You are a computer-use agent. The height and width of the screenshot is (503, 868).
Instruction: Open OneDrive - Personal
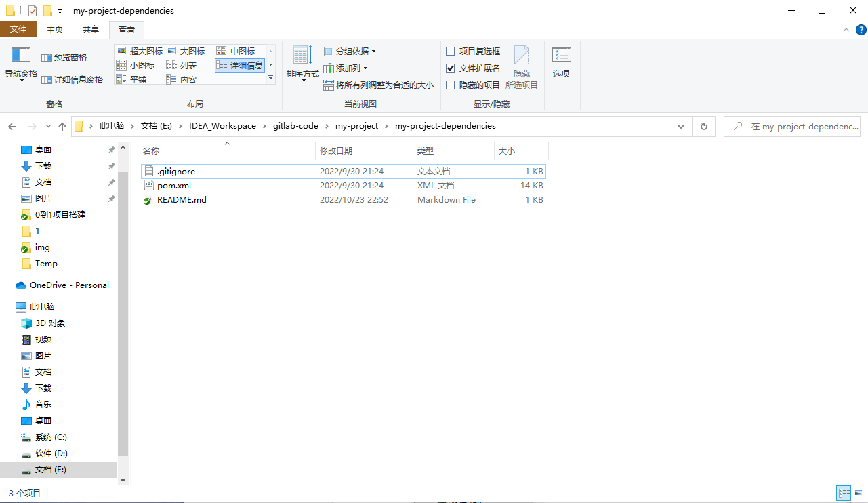click(62, 285)
